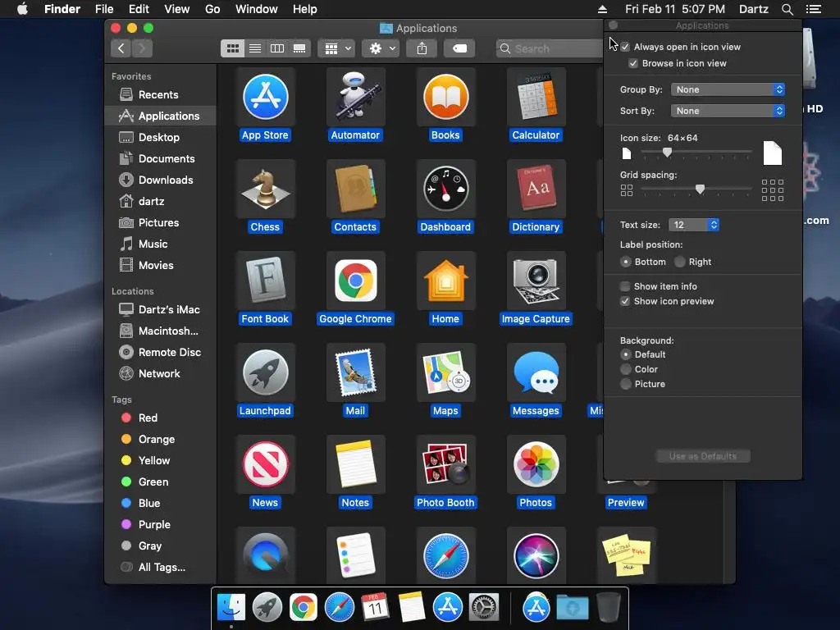
Task: Select the Google Chrome icon in Applications
Action: [x=356, y=281]
